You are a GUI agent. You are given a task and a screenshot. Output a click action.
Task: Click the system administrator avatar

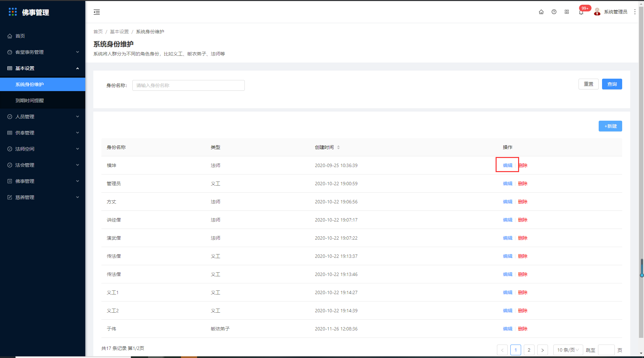pos(597,12)
